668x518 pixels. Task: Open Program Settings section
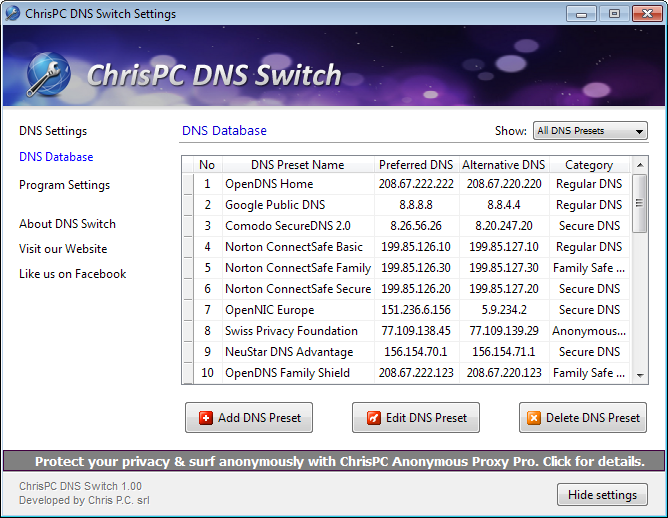(64, 185)
